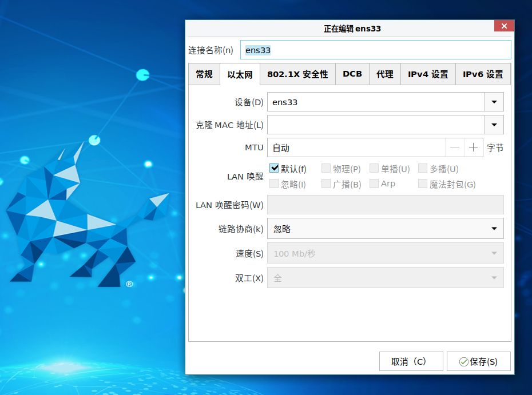Expand the 设备(D) device dropdown arrow

494,102
